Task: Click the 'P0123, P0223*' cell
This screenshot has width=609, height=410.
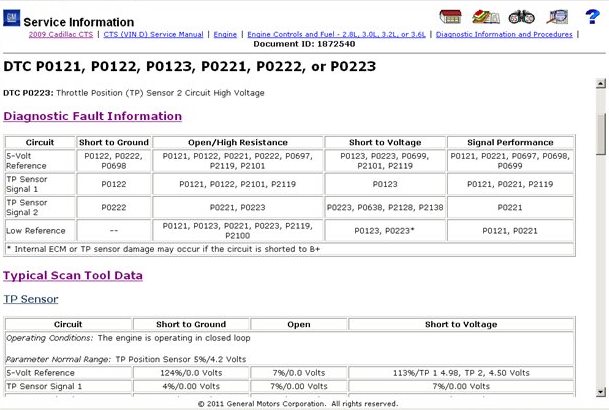Action: [385, 231]
